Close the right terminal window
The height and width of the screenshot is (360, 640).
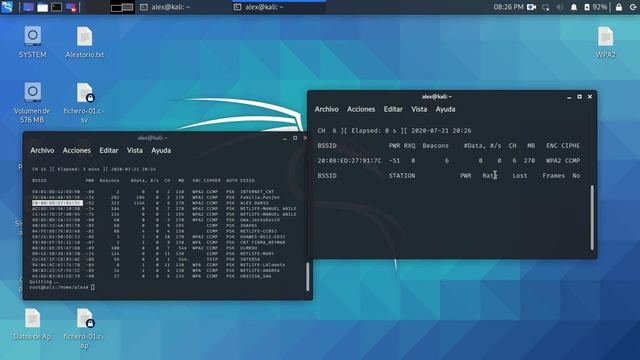[x=590, y=97]
